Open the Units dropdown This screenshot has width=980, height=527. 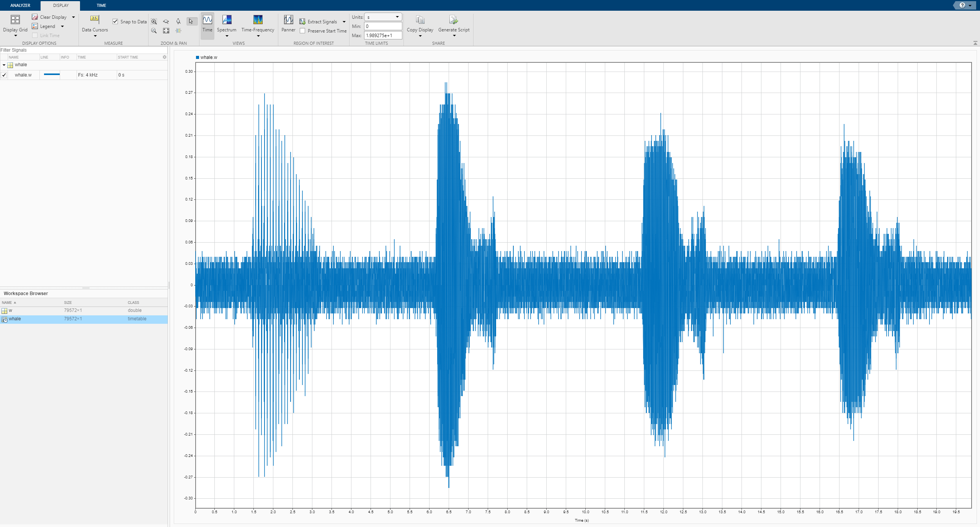tap(383, 17)
